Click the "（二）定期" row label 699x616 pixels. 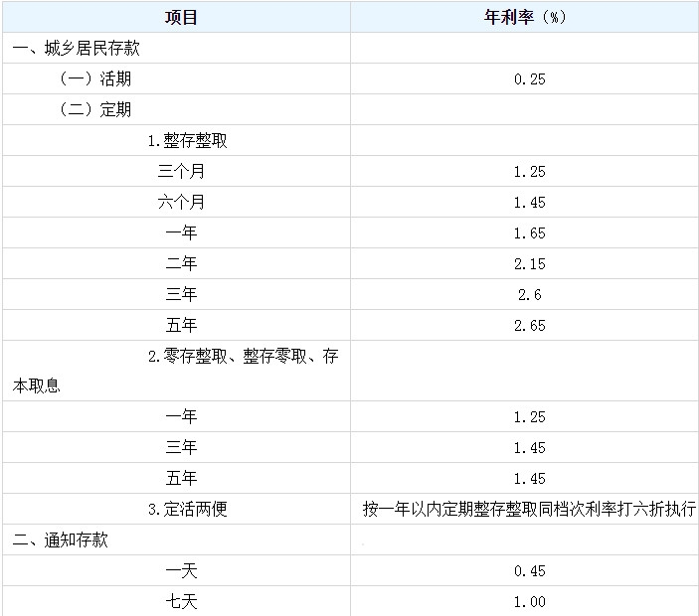(95, 109)
